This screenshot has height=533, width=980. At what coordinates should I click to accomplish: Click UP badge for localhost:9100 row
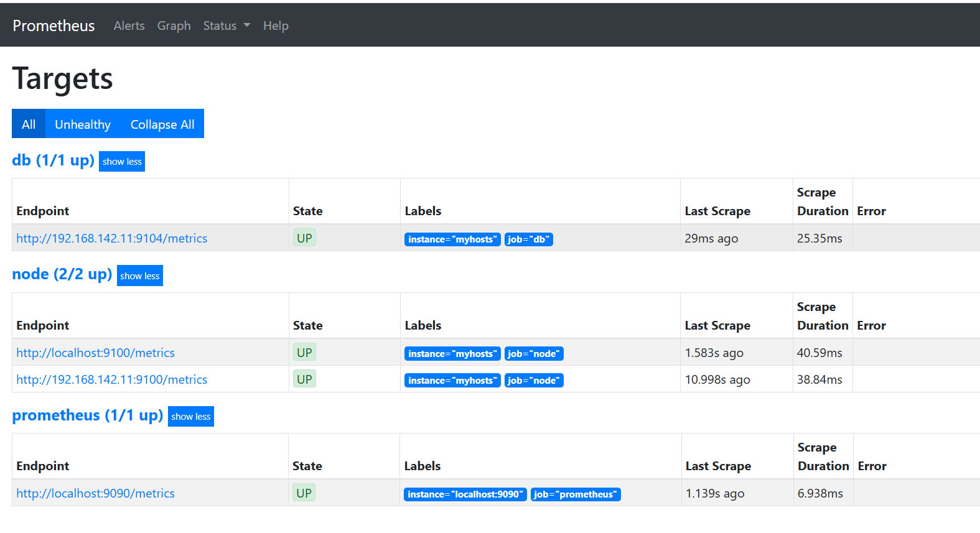pos(304,352)
